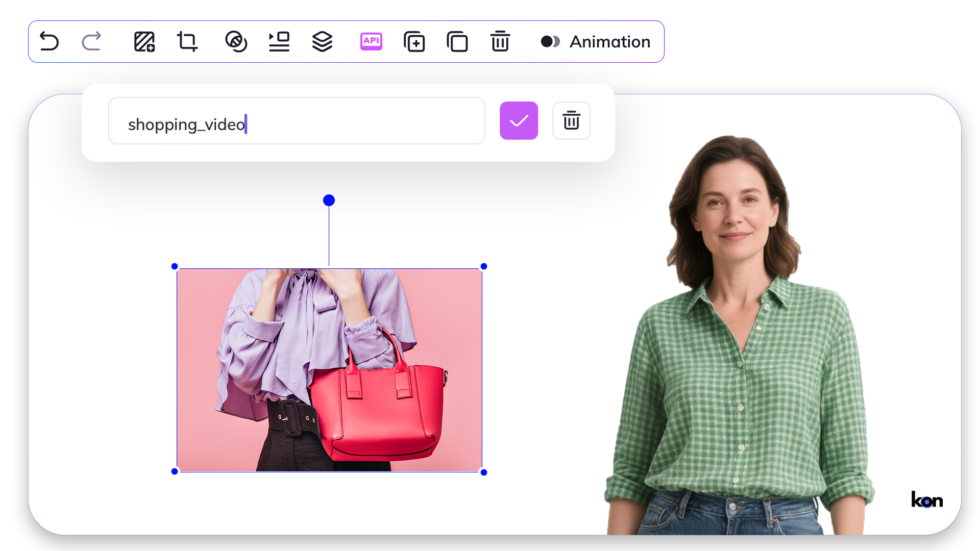Select the handbag image thumbnail

coord(329,370)
